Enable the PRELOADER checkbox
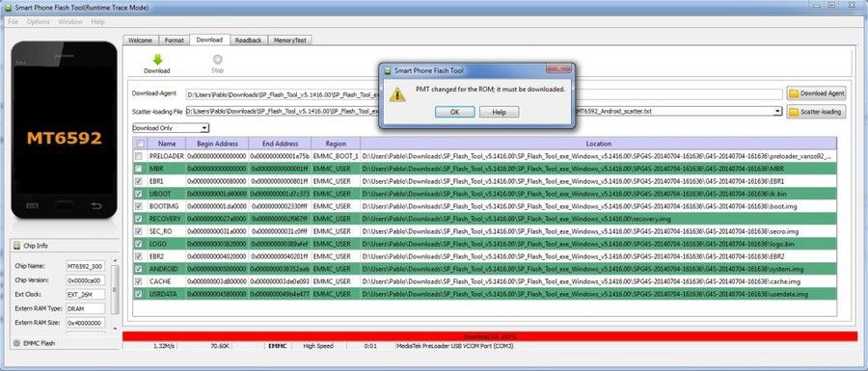868x371 pixels. pos(138,156)
